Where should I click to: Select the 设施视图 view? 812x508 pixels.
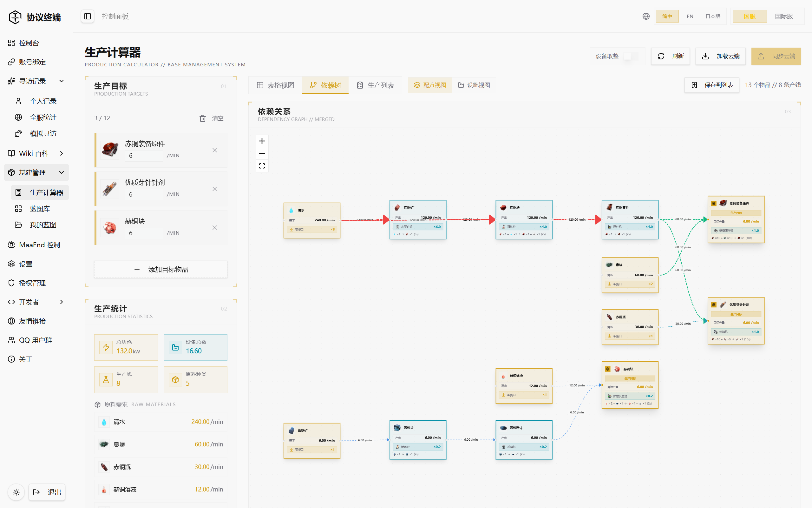coord(474,85)
